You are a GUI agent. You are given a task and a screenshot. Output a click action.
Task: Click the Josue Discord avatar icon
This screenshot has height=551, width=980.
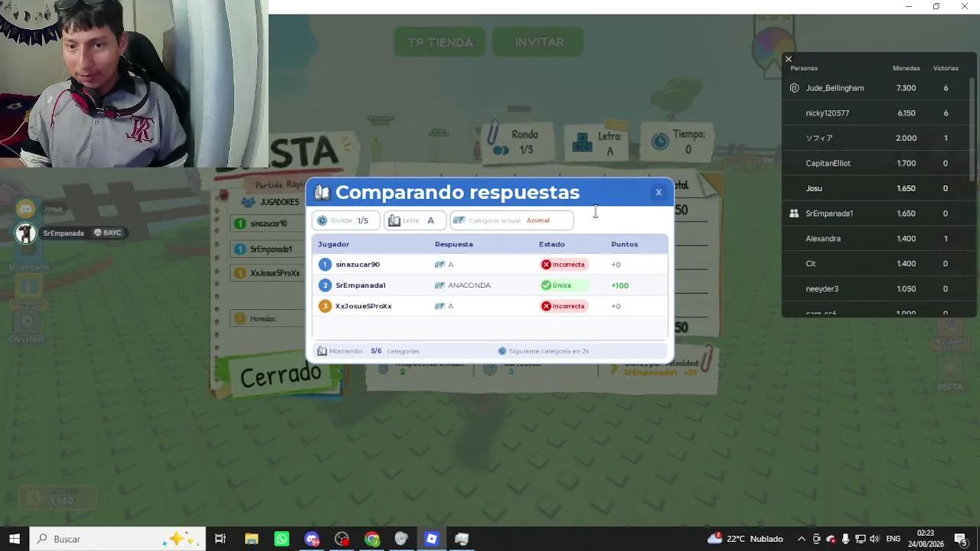[26, 208]
